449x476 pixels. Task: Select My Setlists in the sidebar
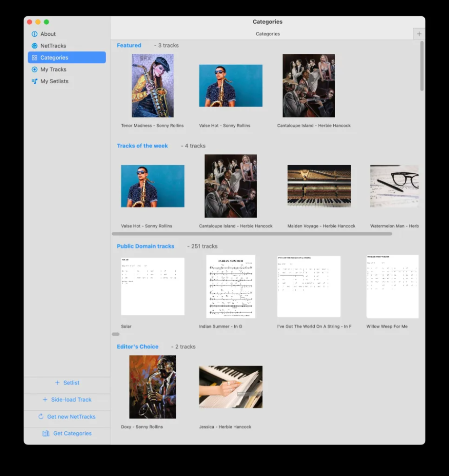(54, 81)
